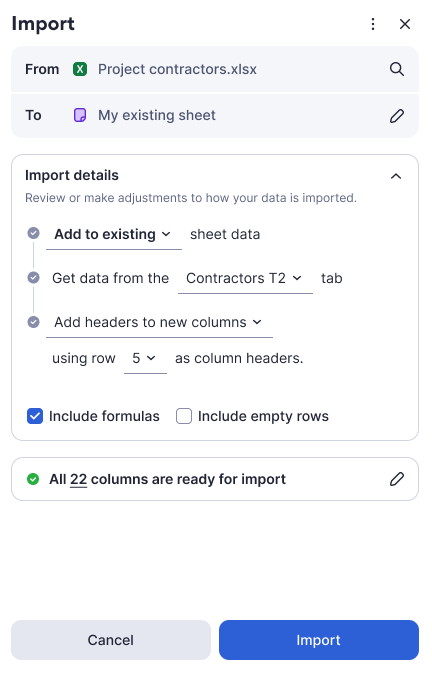Open the Add to existing dropdown
The image size is (432, 673).
pos(114,235)
